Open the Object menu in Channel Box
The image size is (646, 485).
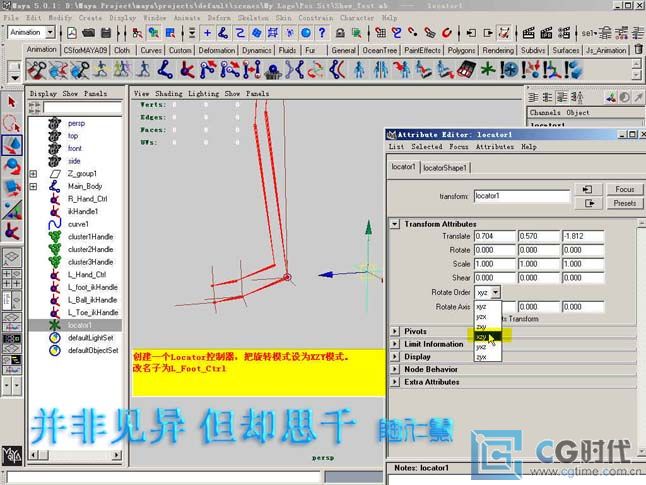pos(578,112)
